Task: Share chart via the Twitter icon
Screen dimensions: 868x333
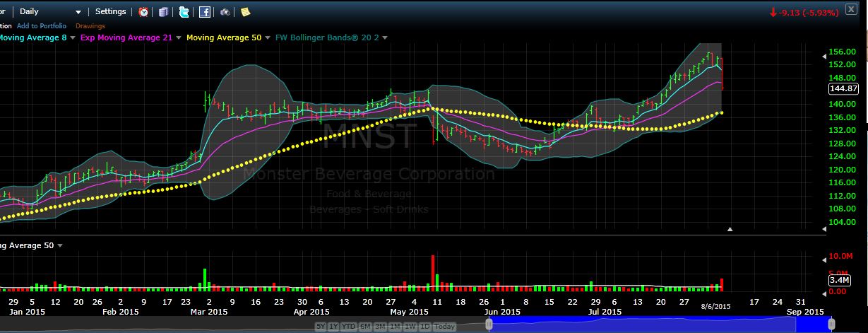Action: tap(184, 12)
